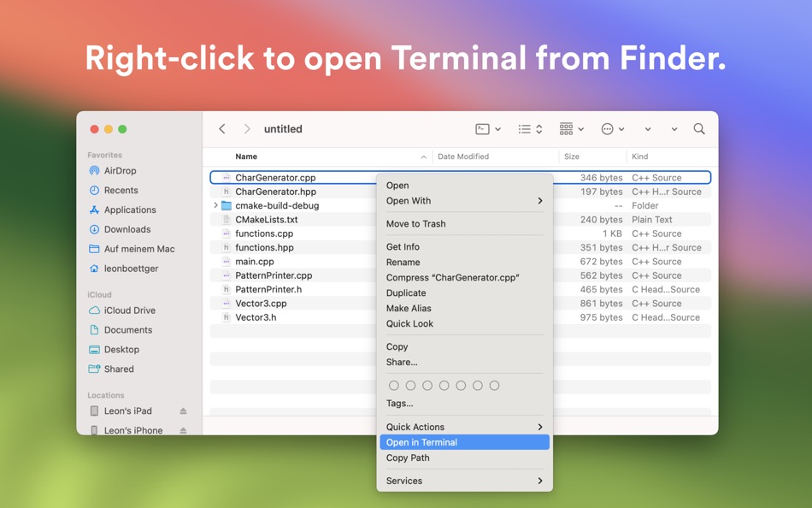Apply the fourth tag color circle
Viewport: 812px width, 508px height.
point(444,385)
